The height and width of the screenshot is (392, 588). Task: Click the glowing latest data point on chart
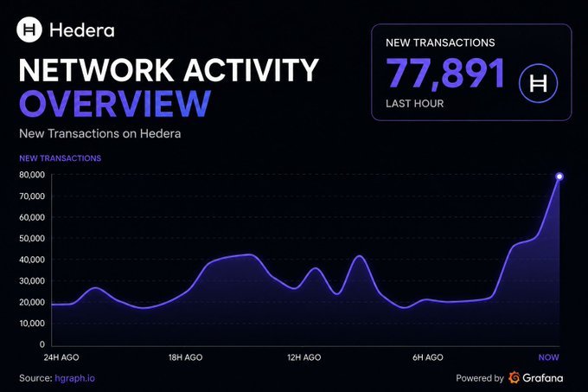(x=559, y=177)
